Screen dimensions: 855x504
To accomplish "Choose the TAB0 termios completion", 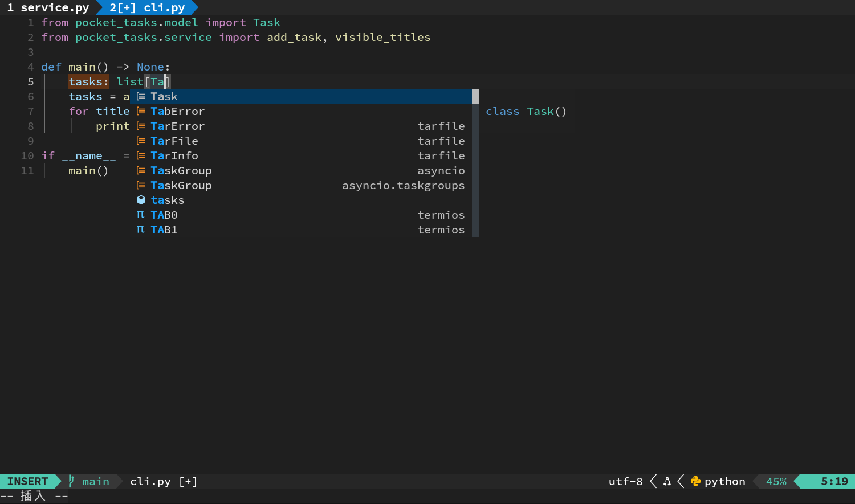I will coord(301,215).
